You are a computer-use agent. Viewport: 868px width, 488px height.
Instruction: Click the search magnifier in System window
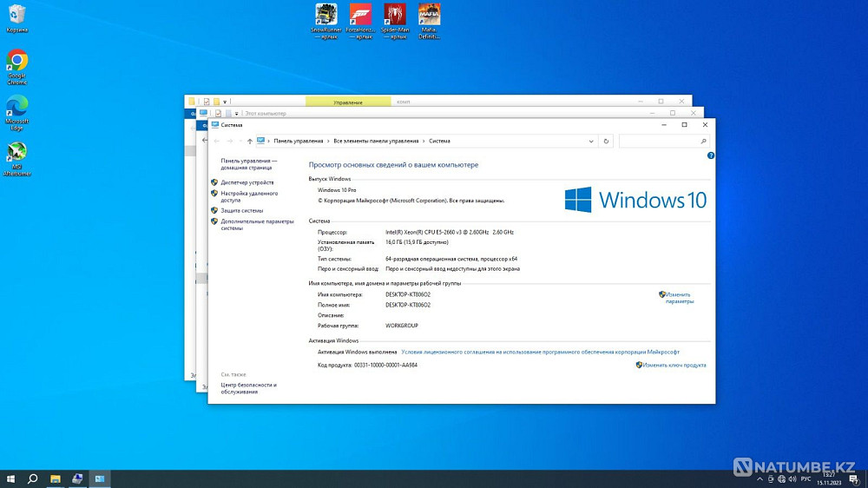704,142
